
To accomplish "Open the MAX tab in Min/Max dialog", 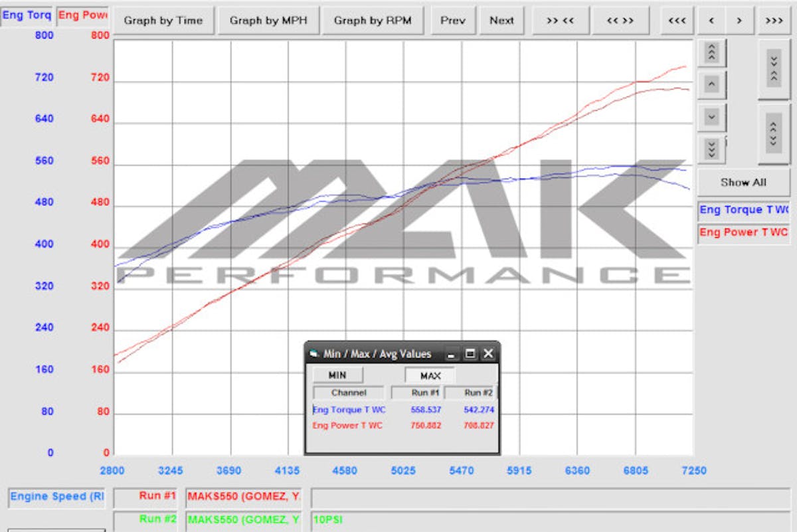I will 430,375.
